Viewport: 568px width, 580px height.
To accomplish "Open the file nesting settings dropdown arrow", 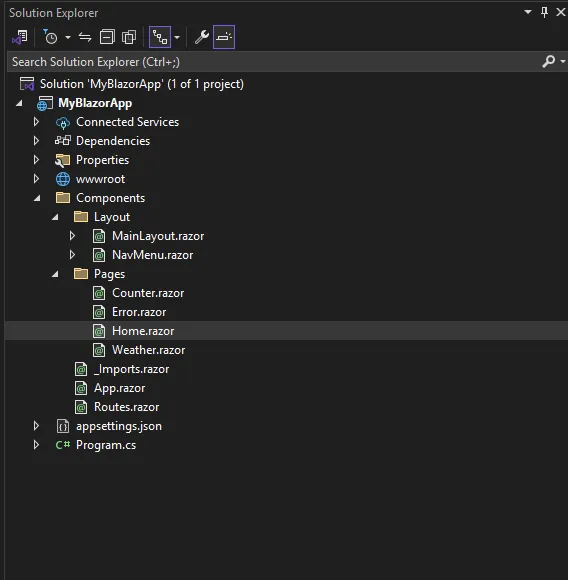I will tap(177, 37).
